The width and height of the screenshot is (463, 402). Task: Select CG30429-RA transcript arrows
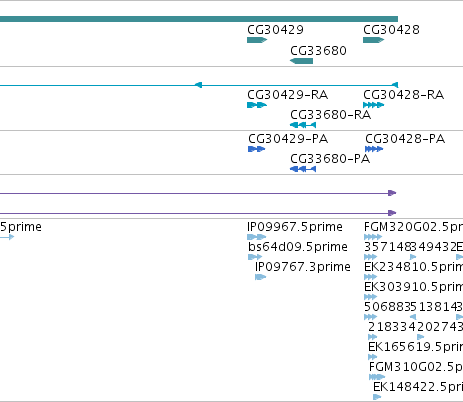(257, 105)
